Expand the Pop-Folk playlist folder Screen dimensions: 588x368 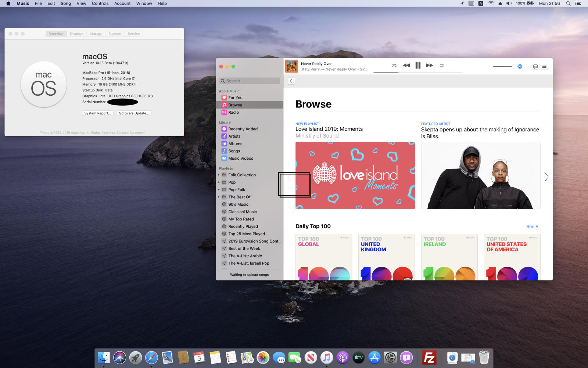point(219,190)
